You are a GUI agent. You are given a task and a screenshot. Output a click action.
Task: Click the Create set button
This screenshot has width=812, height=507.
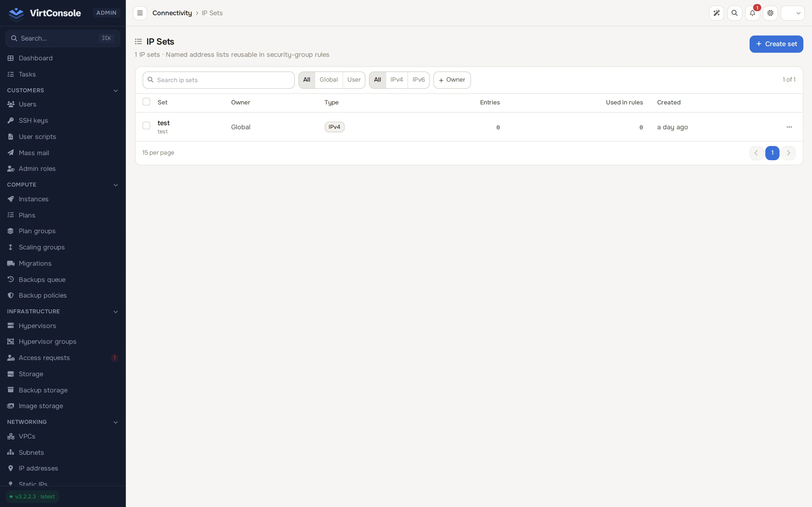tap(776, 44)
